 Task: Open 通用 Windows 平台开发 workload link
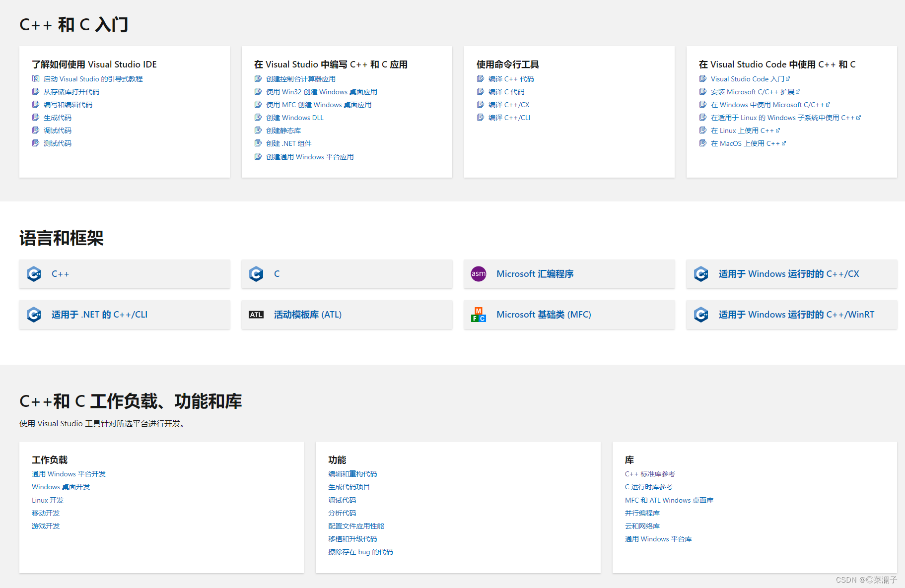[x=69, y=474]
